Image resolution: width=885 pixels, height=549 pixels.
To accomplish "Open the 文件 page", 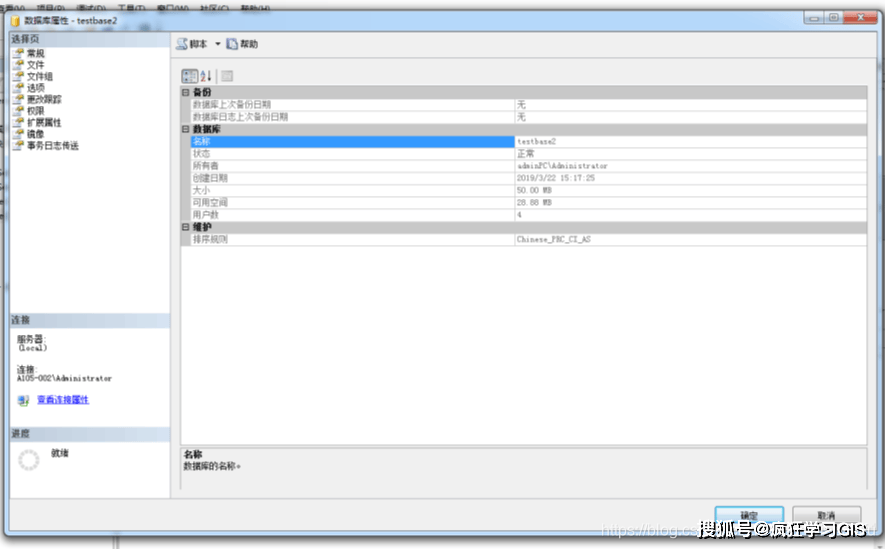I will [x=35, y=65].
